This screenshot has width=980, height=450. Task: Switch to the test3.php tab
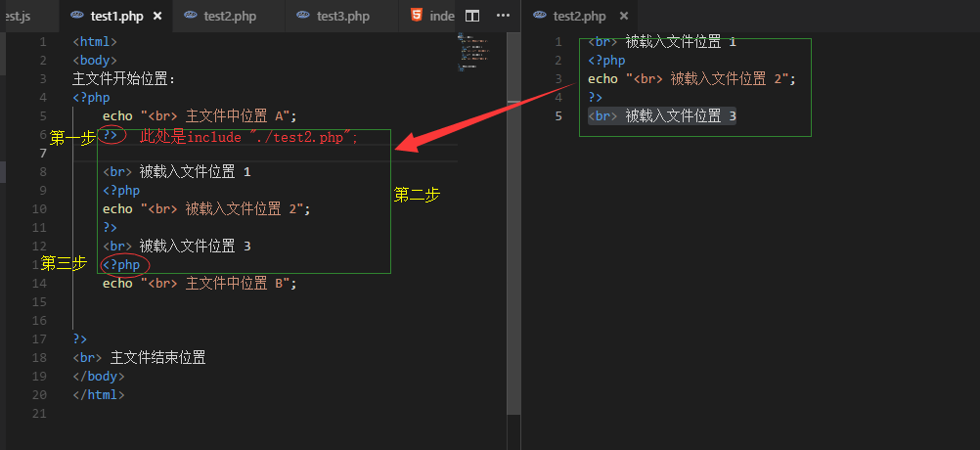pos(342,16)
